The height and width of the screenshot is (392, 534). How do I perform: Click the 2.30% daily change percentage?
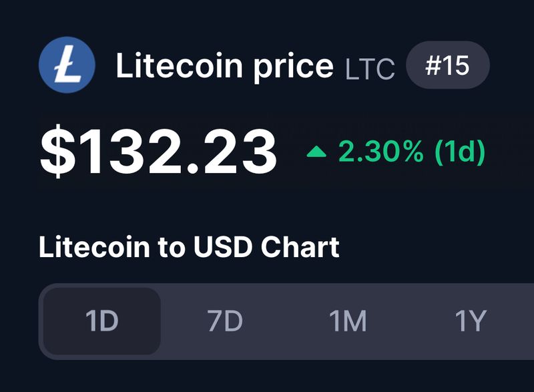pos(380,152)
